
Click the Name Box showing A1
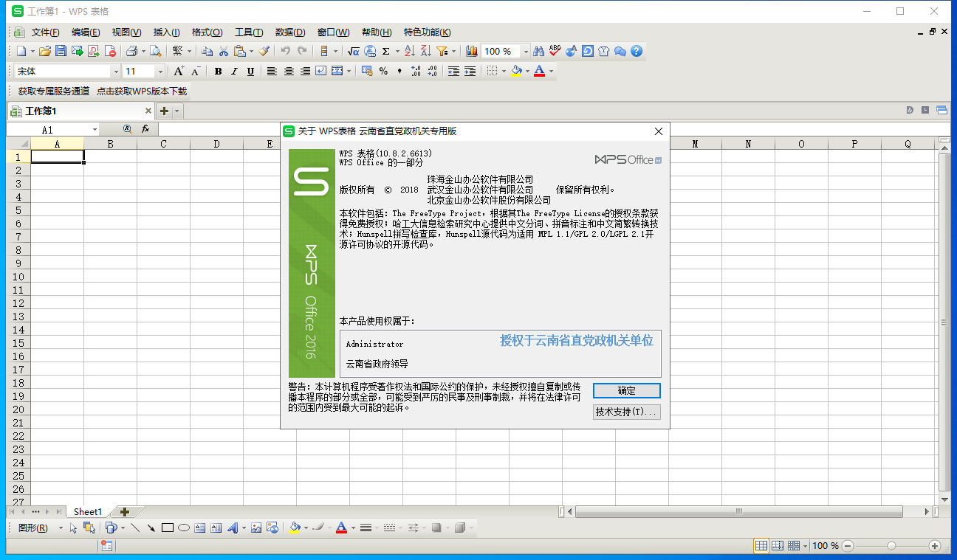click(x=48, y=130)
